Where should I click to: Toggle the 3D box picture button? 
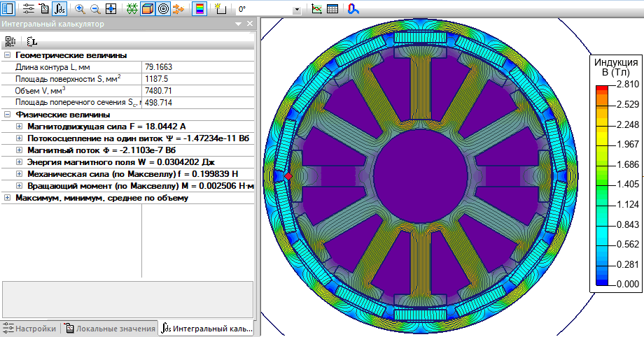(x=148, y=9)
